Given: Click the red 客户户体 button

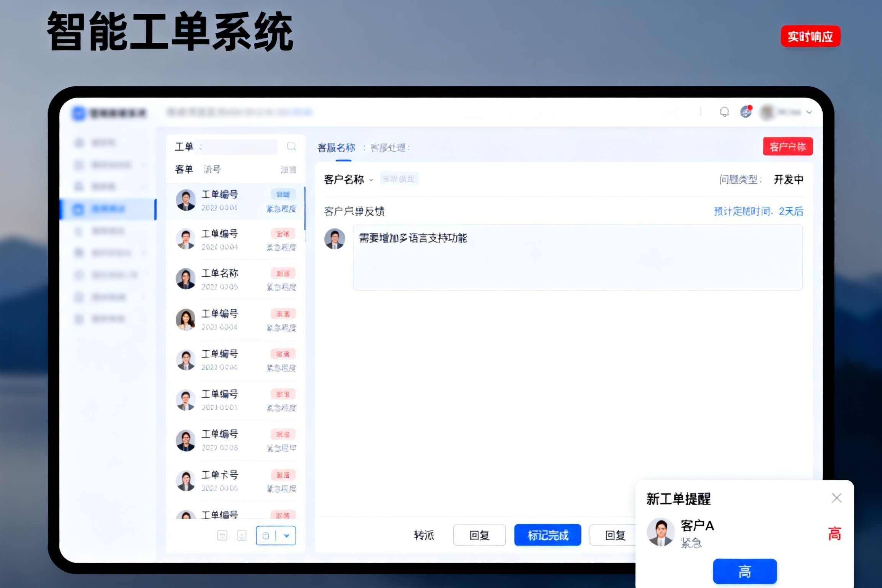Looking at the screenshot, I should click(x=787, y=147).
